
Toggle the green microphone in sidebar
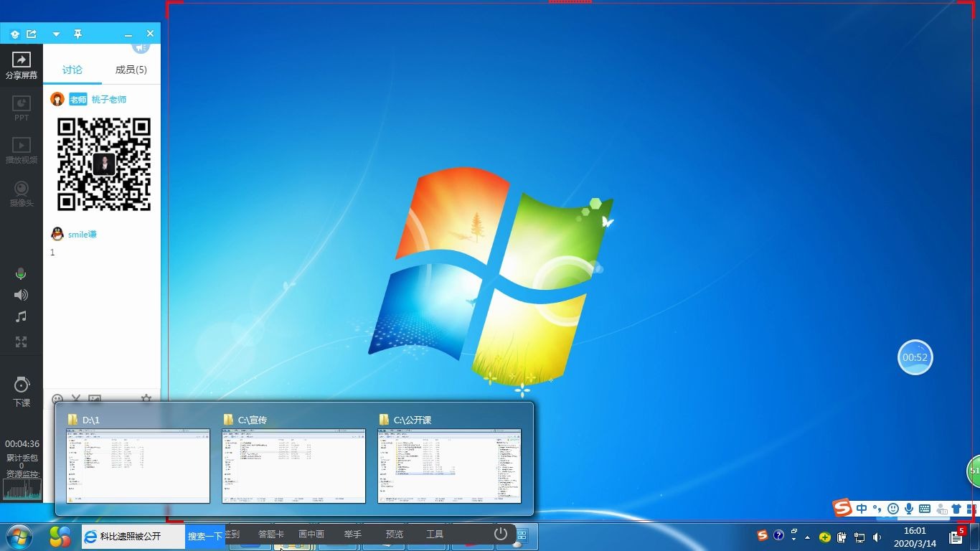[x=22, y=273]
